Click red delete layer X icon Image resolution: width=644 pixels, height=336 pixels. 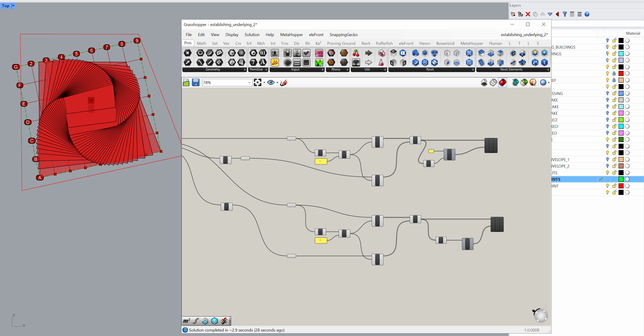[x=528, y=14]
